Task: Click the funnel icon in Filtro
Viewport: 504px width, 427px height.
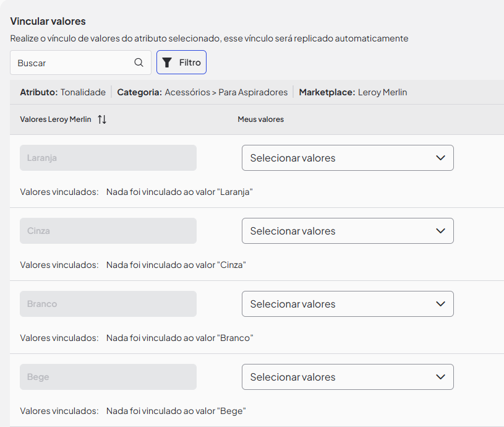Action: [167, 63]
